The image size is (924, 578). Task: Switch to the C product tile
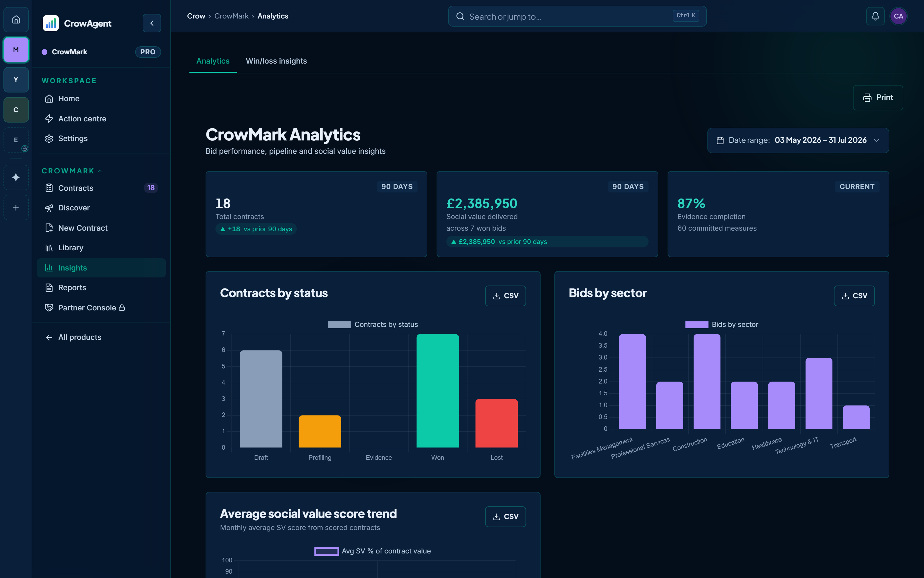pyautogui.click(x=16, y=110)
